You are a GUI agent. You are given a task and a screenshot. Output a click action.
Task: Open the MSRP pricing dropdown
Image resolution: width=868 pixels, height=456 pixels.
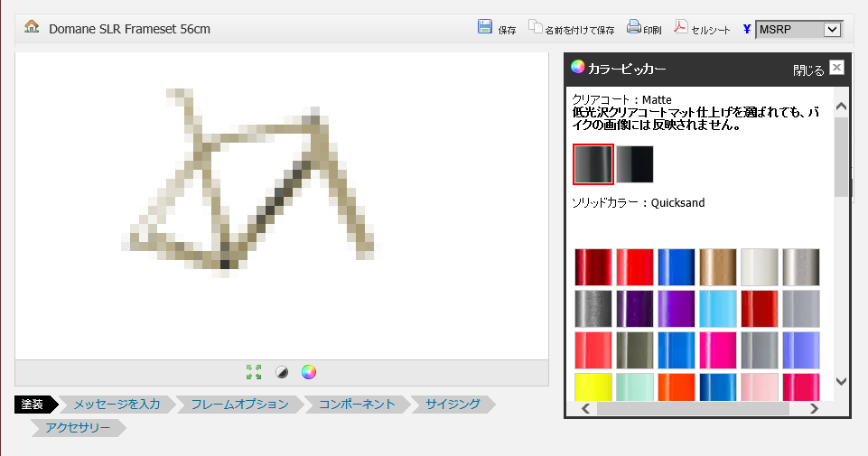tap(798, 29)
